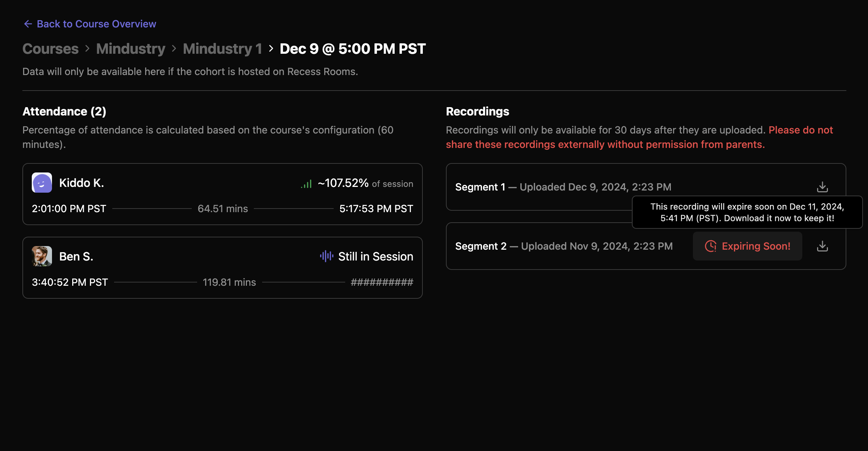Click chevron after Courses breadcrumb

coord(87,49)
